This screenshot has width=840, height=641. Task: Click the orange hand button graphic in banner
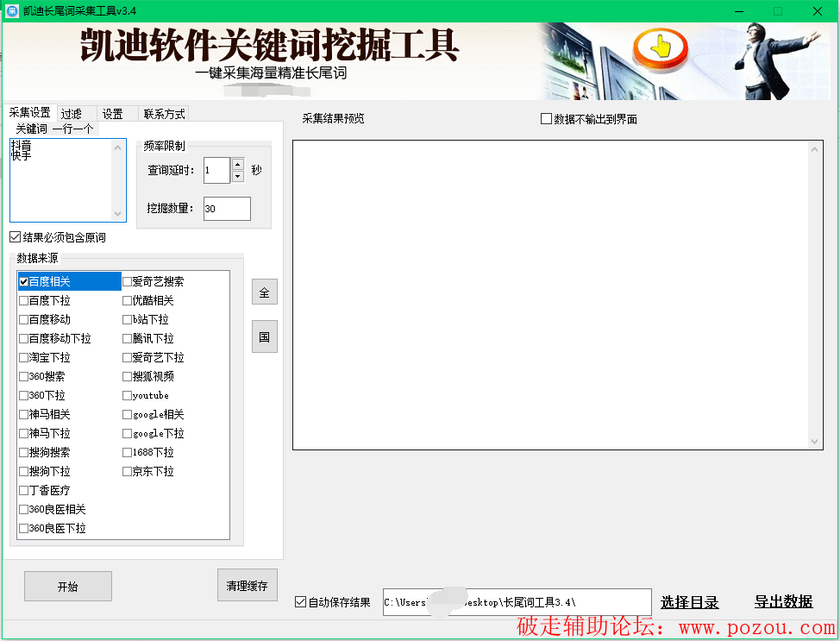pyautogui.click(x=660, y=49)
